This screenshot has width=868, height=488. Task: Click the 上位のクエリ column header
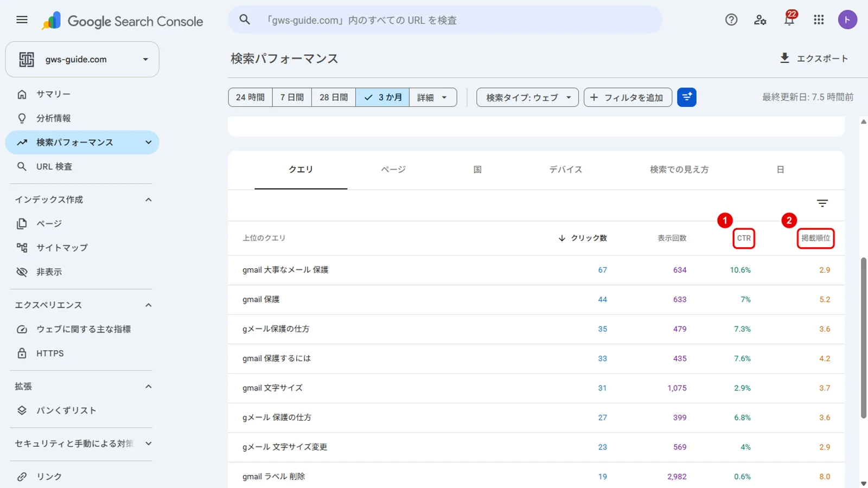[x=264, y=238]
